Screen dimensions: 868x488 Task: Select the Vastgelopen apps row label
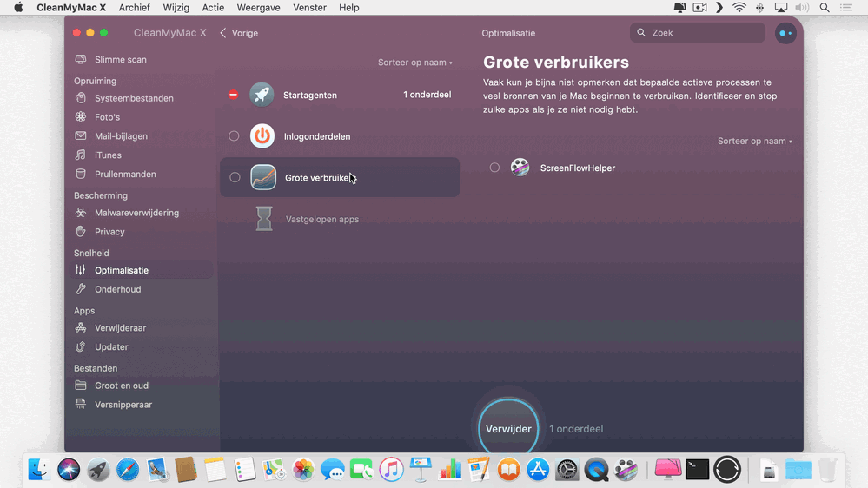[x=322, y=219]
